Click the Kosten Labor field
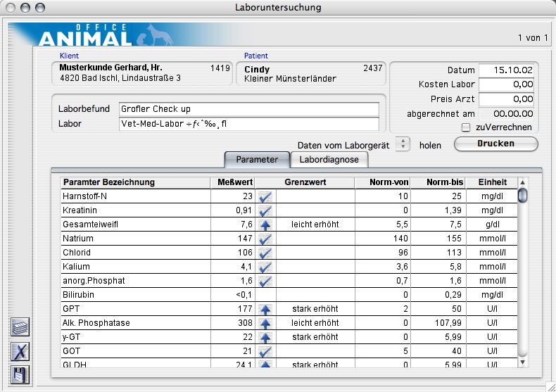556x392 pixels. coord(505,84)
